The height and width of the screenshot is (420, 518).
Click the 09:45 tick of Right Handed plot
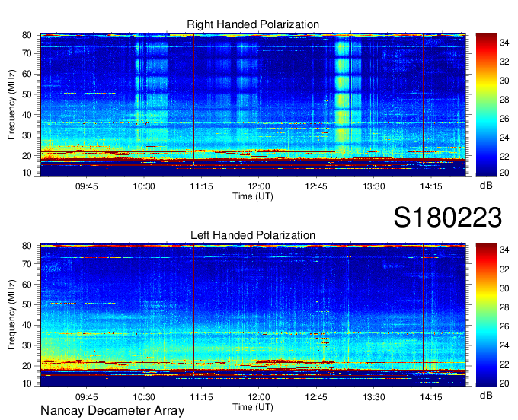click(87, 186)
